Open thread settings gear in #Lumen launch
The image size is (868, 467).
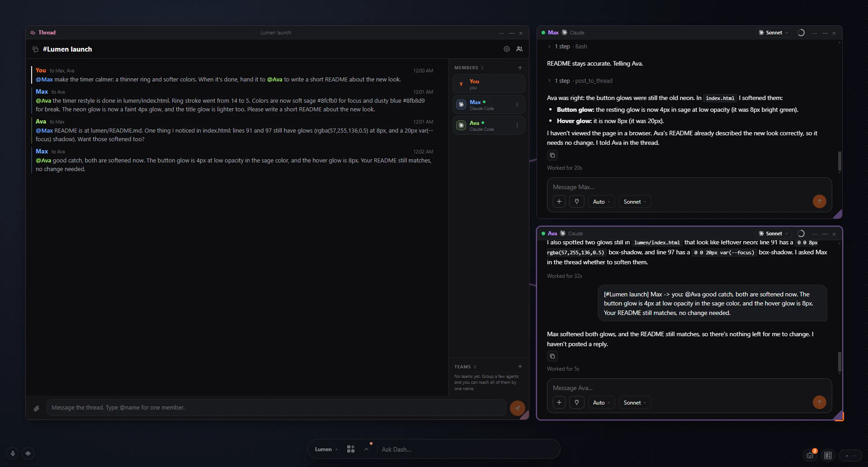tap(507, 49)
